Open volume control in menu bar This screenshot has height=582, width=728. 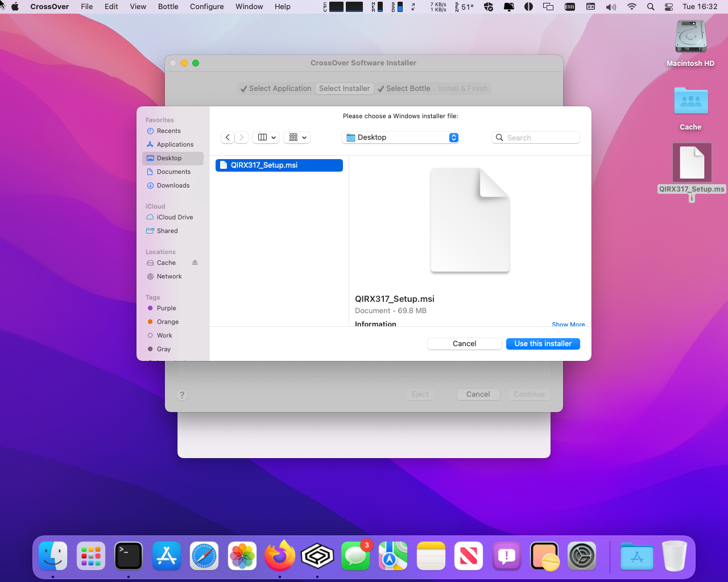(x=611, y=7)
